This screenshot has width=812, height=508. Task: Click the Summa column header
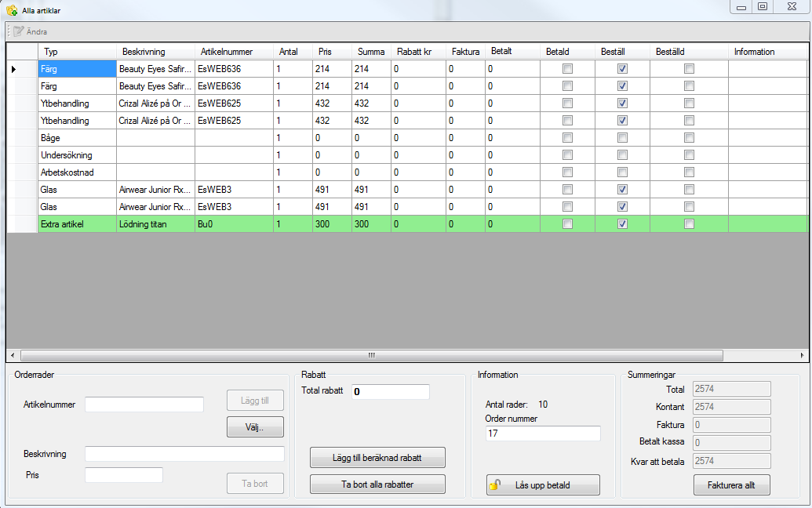coord(371,52)
